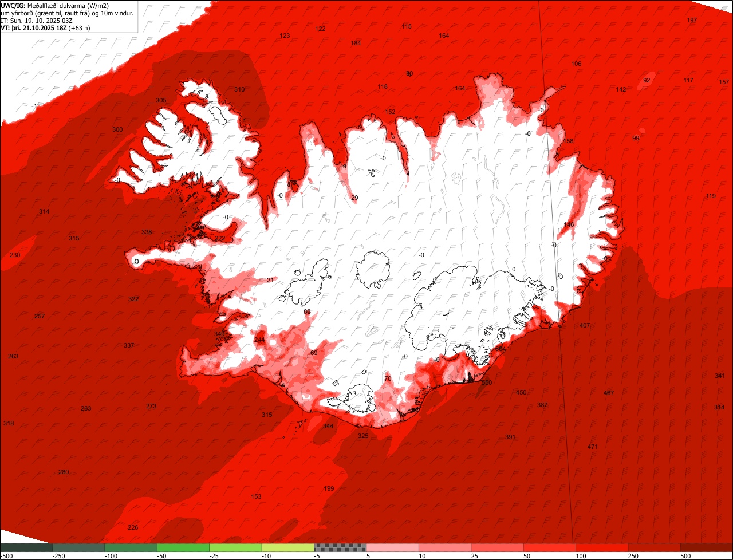
Task: Click the value 341 on the east edge
Action: pyautogui.click(x=720, y=376)
